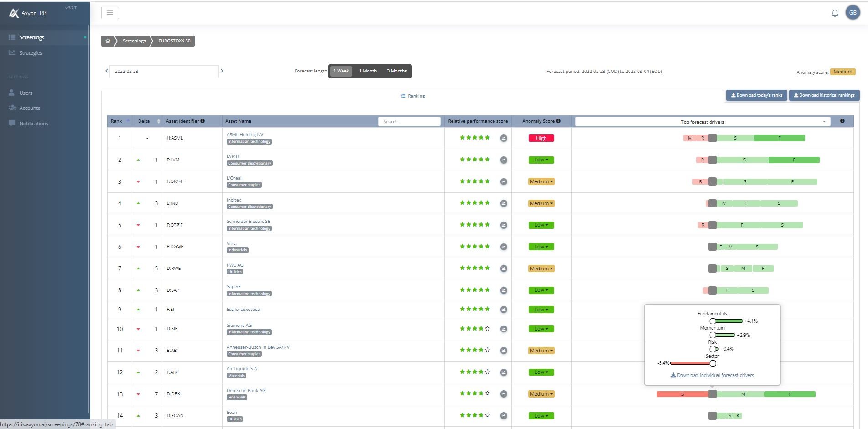The height and width of the screenshot is (429, 868).
Task: Open the chart icon for EssilorLuxottica
Action: pyautogui.click(x=504, y=310)
